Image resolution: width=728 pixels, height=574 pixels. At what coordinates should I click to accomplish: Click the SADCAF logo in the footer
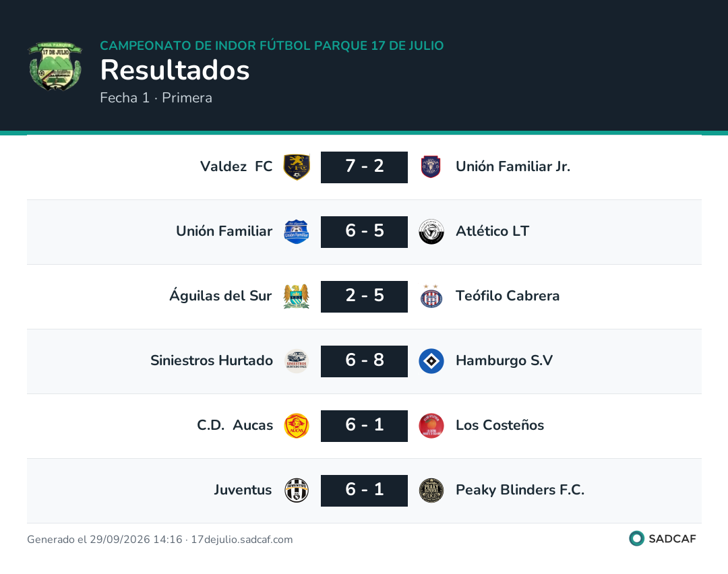pos(663,539)
